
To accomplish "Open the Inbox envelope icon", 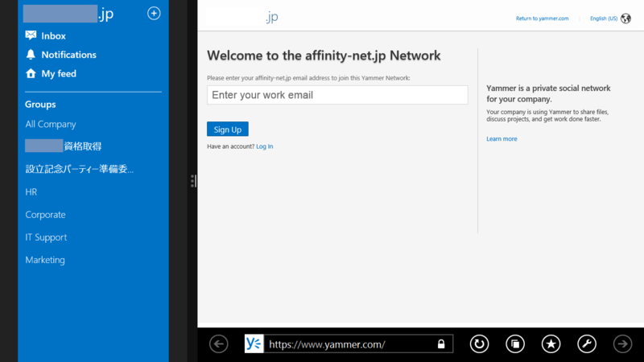I will (31, 35).
